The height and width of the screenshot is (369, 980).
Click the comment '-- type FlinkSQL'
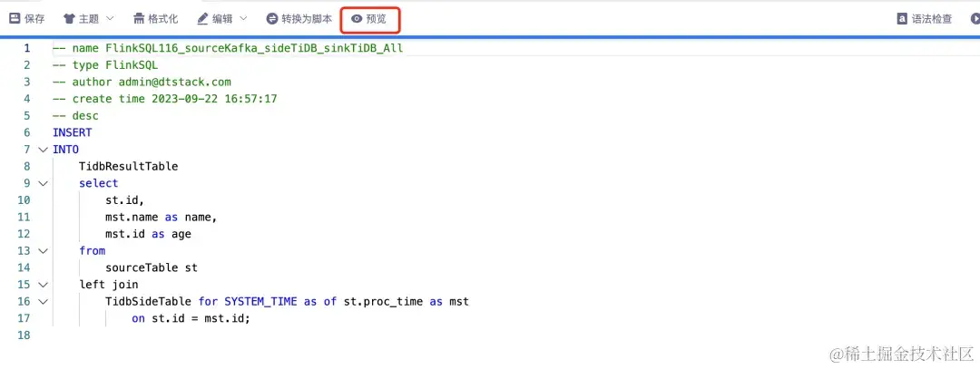pos(105,65)
